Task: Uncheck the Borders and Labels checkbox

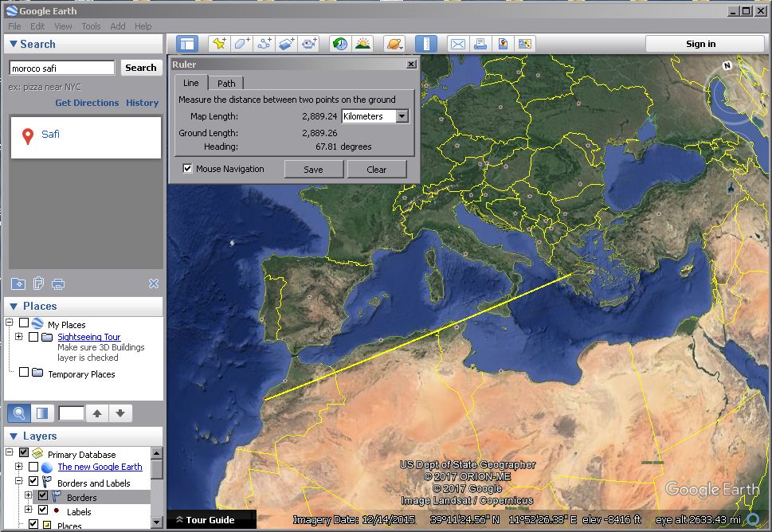Action: coord(33,481)
